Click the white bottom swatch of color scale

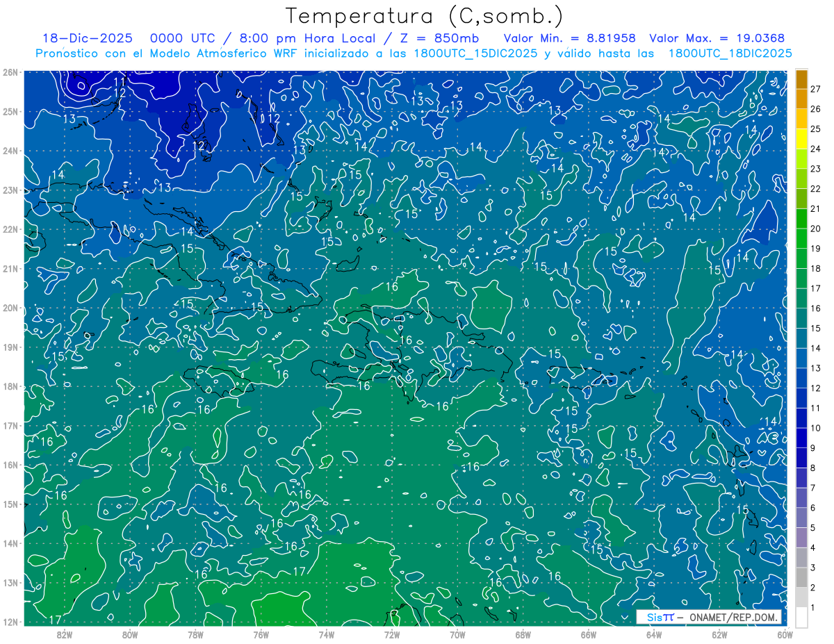(801, 617)
